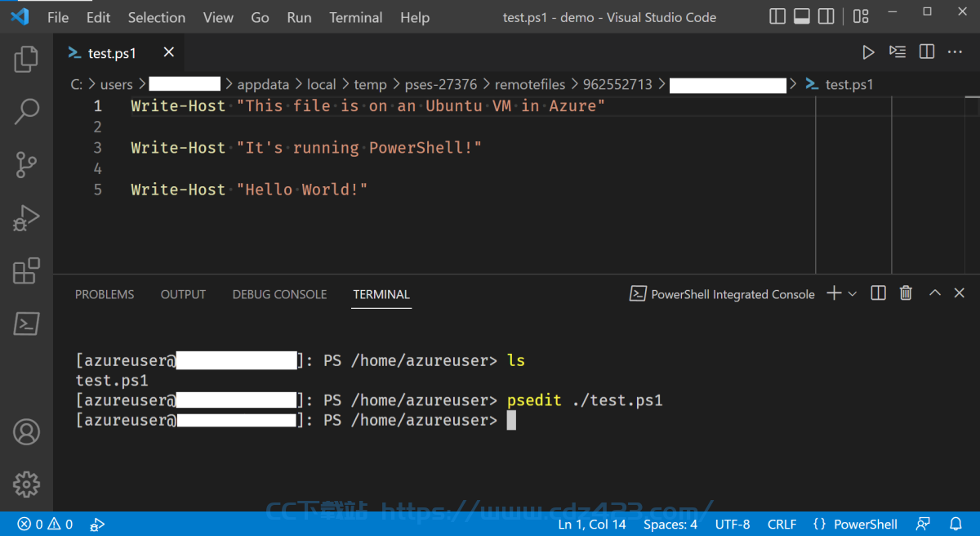Click 'psedit ./test.ps1' command in terminal
The height and width of the screenshot is (536, 980).
point(585,400)
